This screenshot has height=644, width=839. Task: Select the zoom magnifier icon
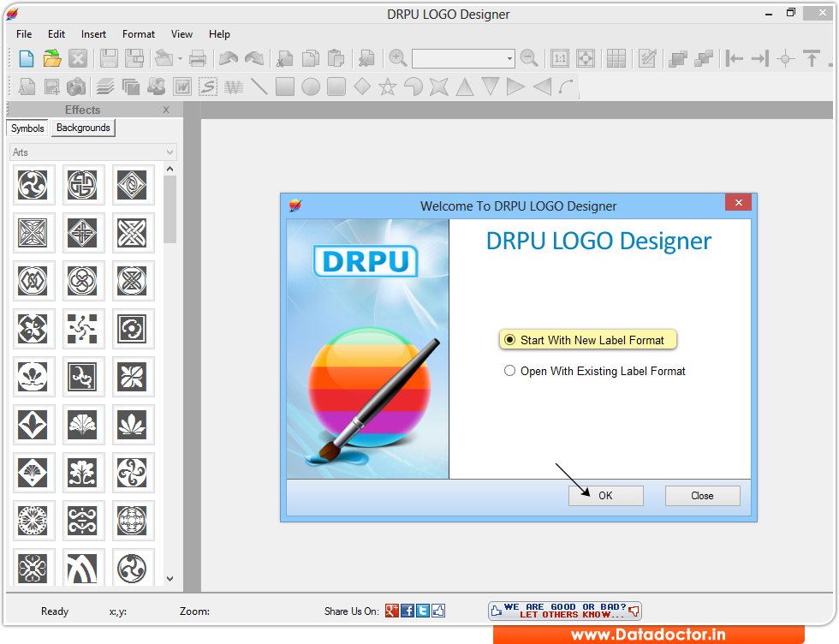click(x=397, y=58)
